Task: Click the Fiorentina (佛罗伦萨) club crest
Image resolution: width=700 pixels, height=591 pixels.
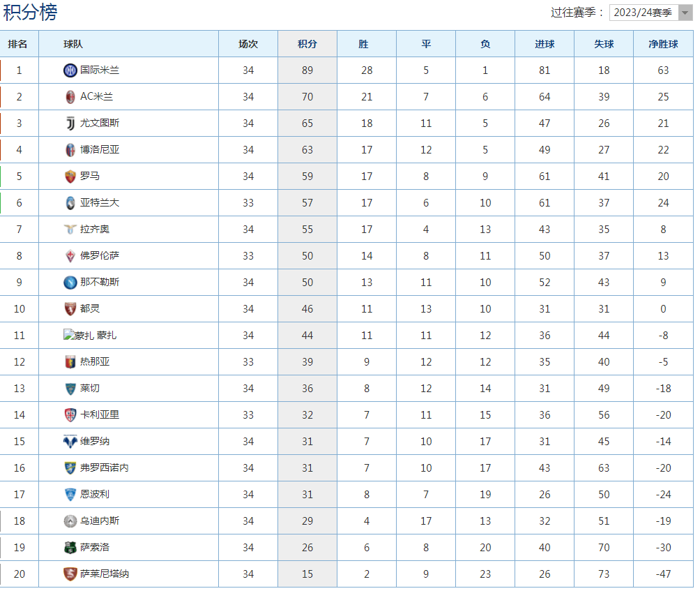Action: (70, 256)
